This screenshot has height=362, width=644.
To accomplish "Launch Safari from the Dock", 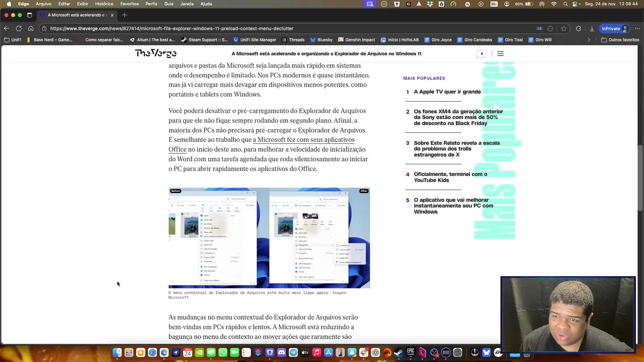I will [152, 352].
